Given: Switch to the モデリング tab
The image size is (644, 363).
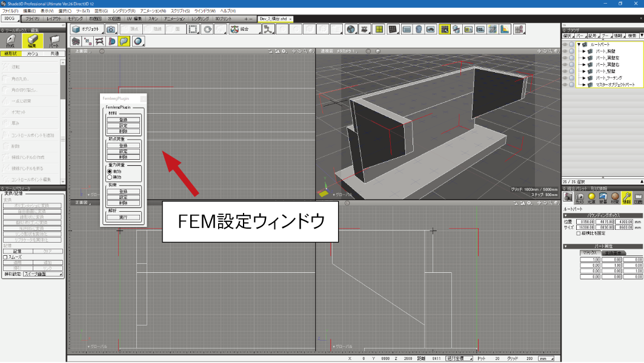Looking at the screenshot, I should tap(75, 19).
